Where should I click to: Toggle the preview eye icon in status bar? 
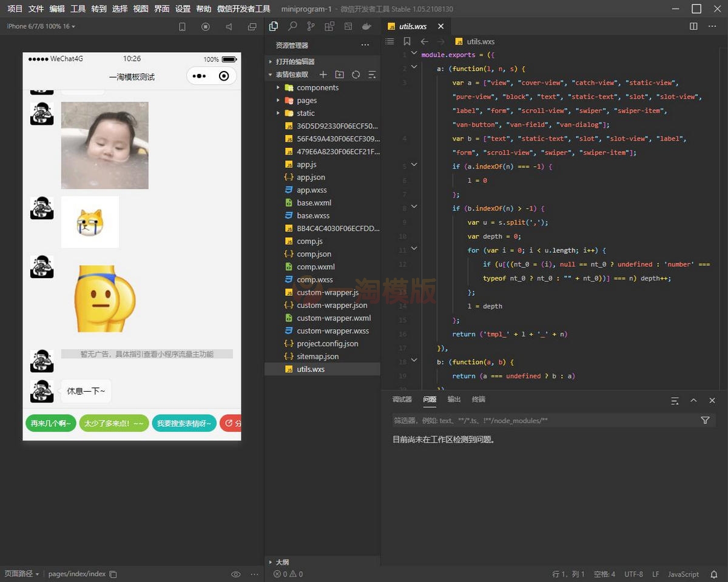[236, 574]
